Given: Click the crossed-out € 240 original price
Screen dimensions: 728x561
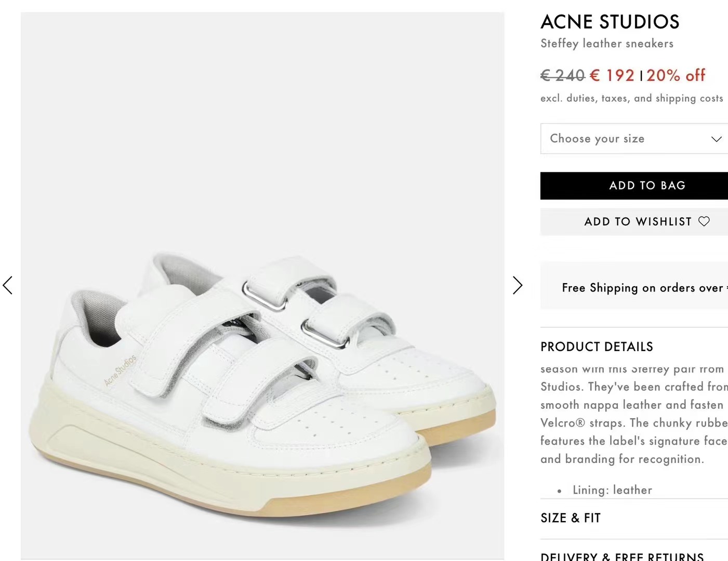Looking at the screenshot, I should (x=563, y=75).
